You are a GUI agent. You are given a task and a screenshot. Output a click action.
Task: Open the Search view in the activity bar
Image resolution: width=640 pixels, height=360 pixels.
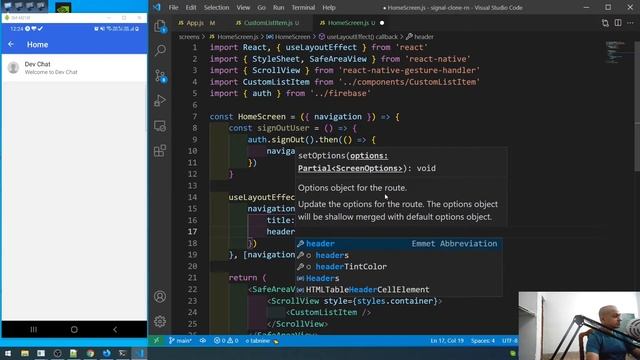160,50
